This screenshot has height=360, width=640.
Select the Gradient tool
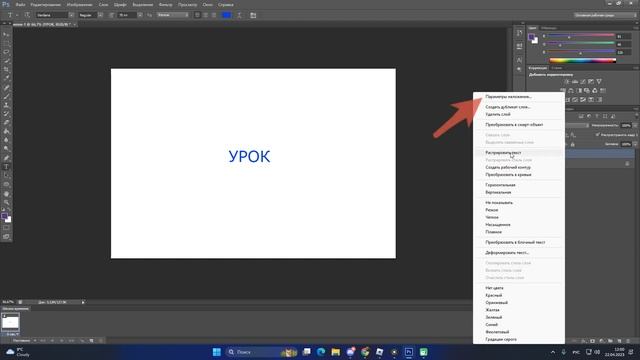(x=6, y=131)
